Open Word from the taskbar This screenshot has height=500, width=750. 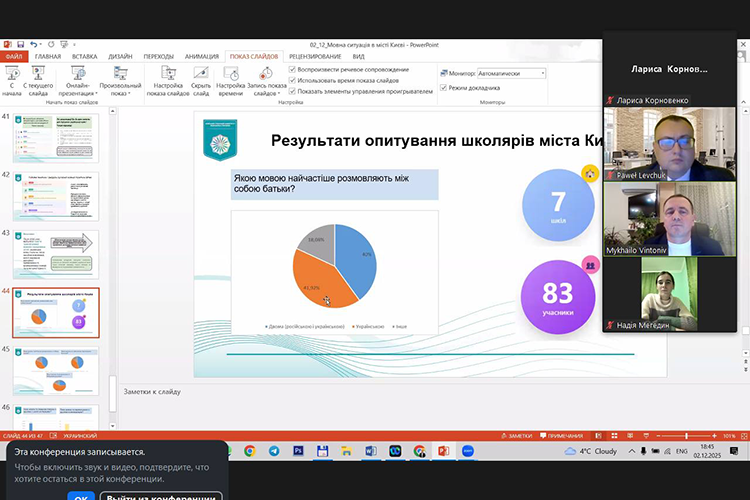point(370,451)
